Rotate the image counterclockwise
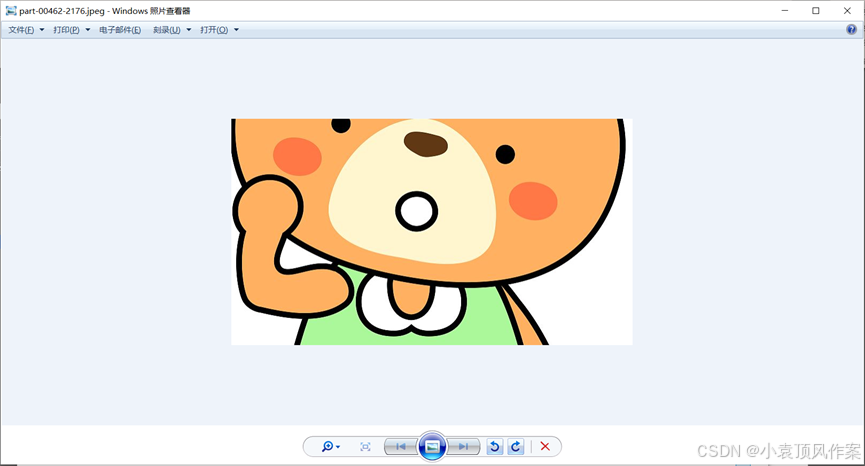 [495, 446]
